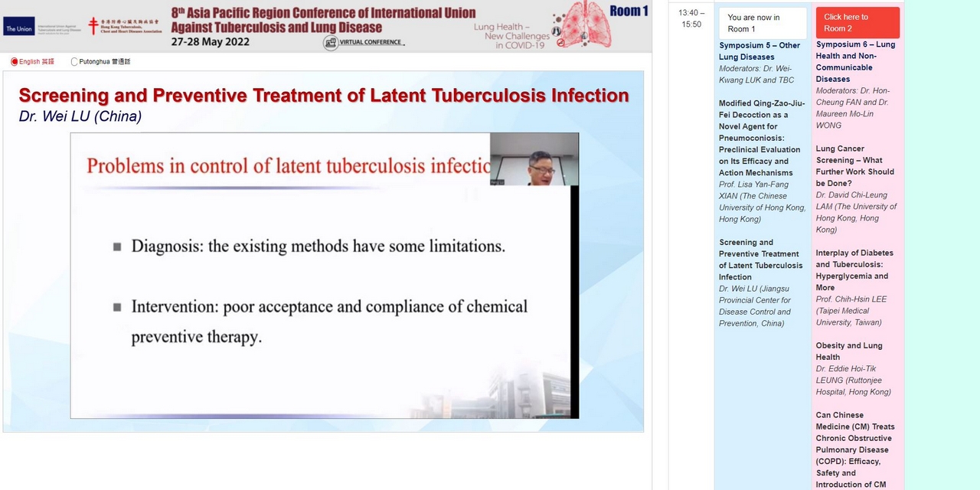Switch to Room 2 using the red button

click(857, 23)
